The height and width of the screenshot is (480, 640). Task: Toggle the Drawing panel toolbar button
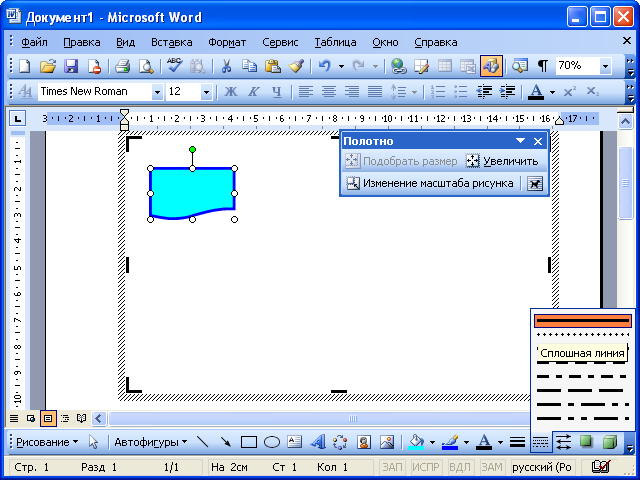coord(490,66)
